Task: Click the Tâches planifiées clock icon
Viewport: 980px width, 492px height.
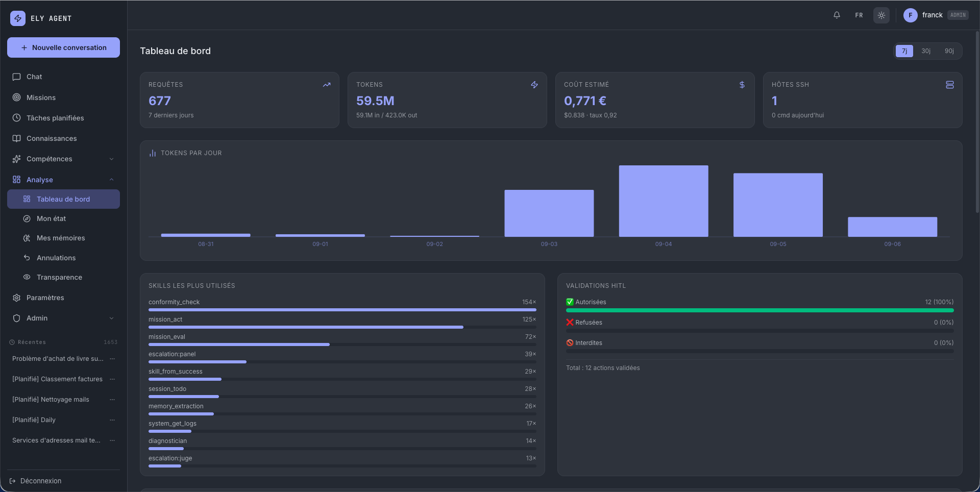Action: pos(16,118)
